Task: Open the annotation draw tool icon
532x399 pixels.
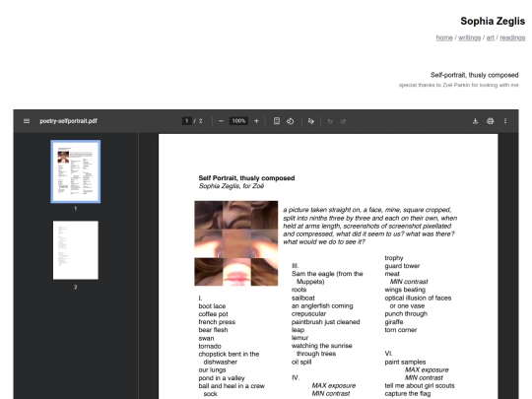Action: (310, 121)
